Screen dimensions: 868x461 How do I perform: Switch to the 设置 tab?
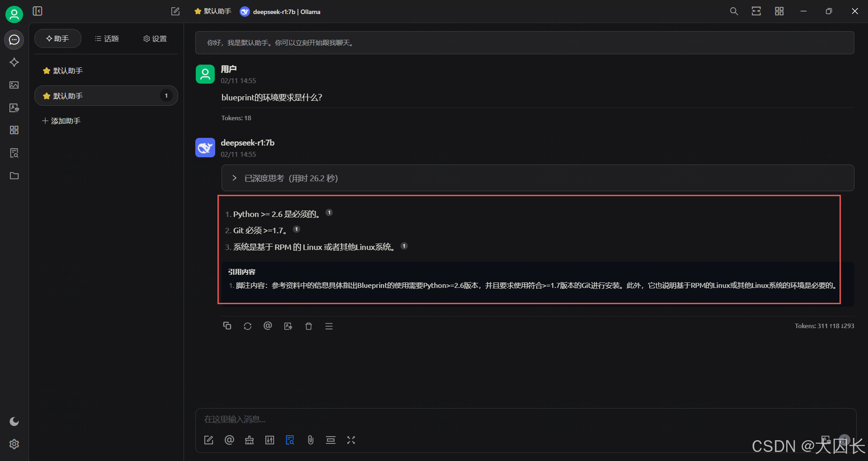pos(154,38)
